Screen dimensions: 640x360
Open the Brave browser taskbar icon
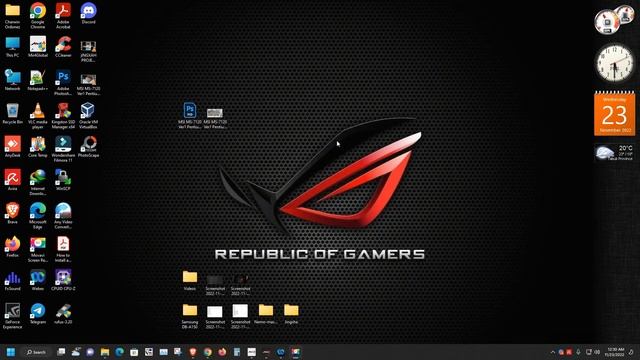coord(193,352)
